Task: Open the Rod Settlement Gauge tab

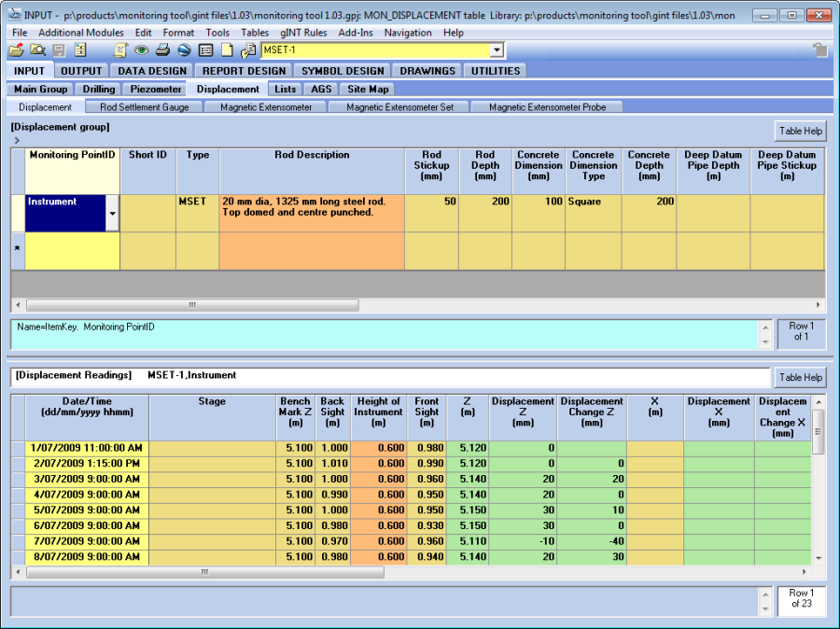Action: [x=144, y=107]
